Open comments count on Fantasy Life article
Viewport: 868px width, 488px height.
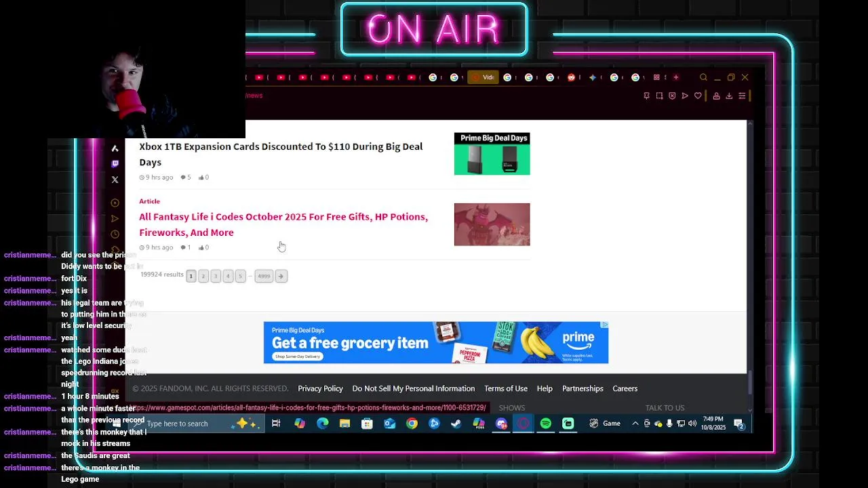tap(186, 247)
